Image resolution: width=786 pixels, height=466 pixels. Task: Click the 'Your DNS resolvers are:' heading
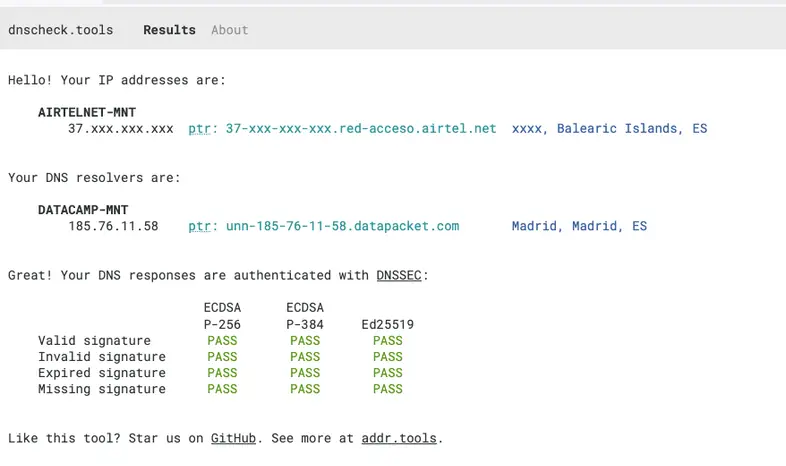94,178
